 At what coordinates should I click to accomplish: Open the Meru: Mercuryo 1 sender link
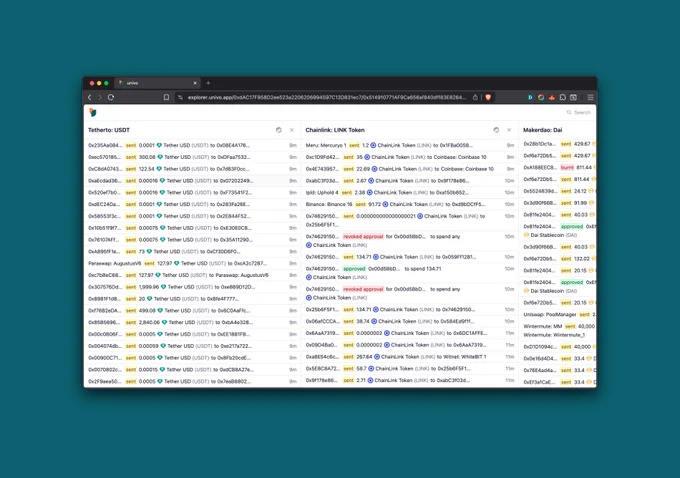pyautogui.click(x=326, y=145)
